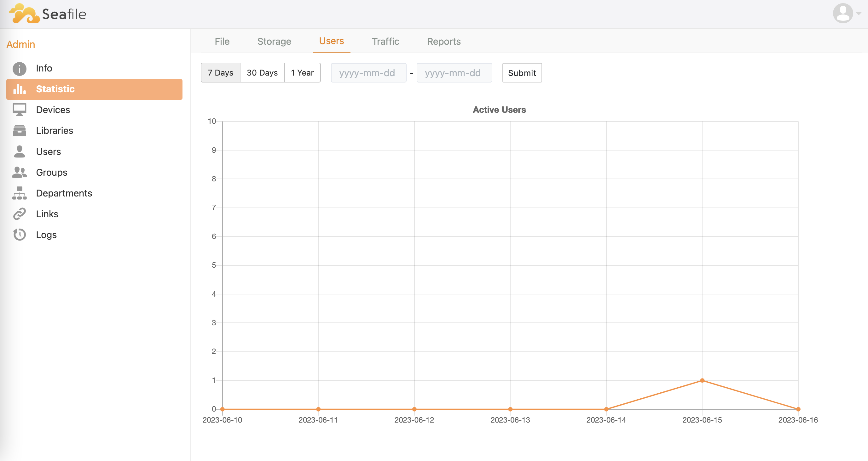Click the Active Users chart title

point(499,110)
